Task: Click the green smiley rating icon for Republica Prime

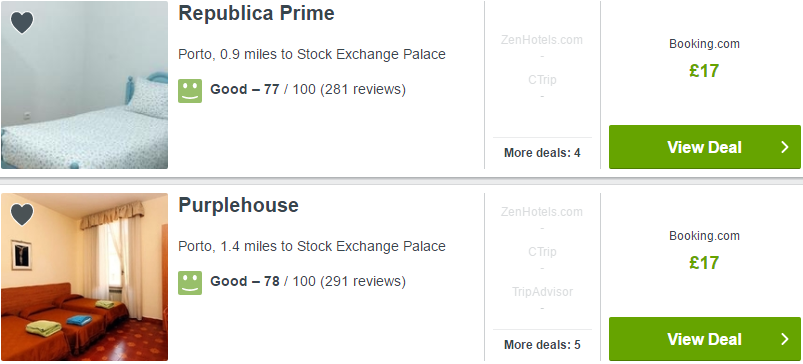Action: [190, 91]
